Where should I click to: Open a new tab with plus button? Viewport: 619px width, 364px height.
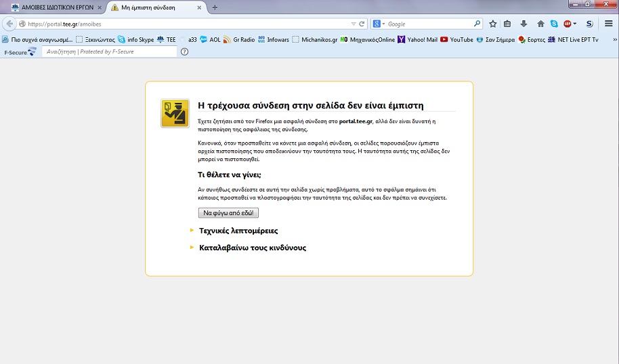click(x=215, y=7)
